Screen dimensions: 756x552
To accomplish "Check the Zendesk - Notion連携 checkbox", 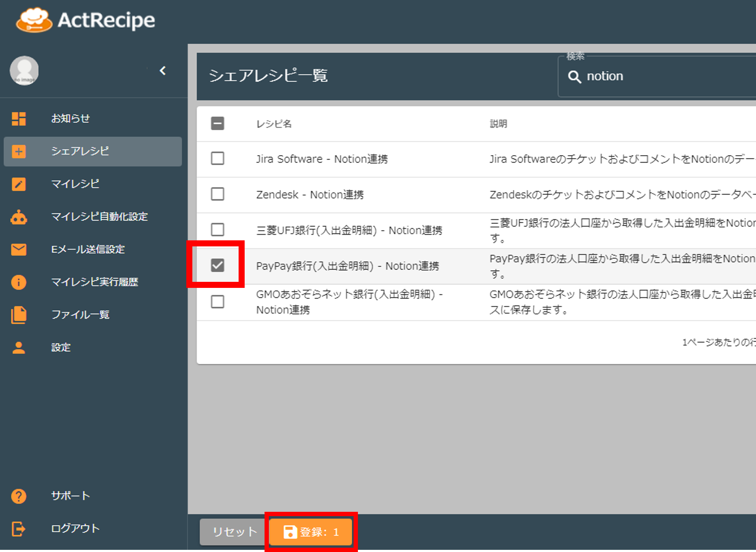I will 217,194.
